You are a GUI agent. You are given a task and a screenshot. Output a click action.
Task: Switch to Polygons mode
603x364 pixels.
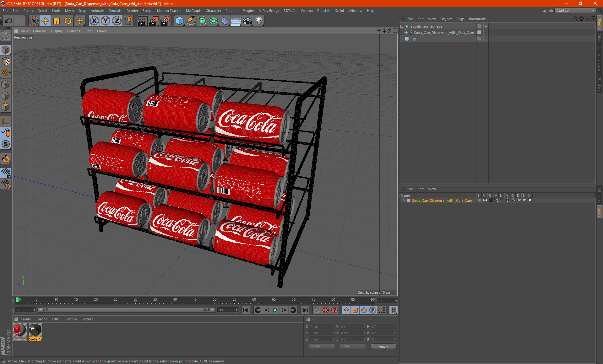pyautogui.click(x=6, y=107)
